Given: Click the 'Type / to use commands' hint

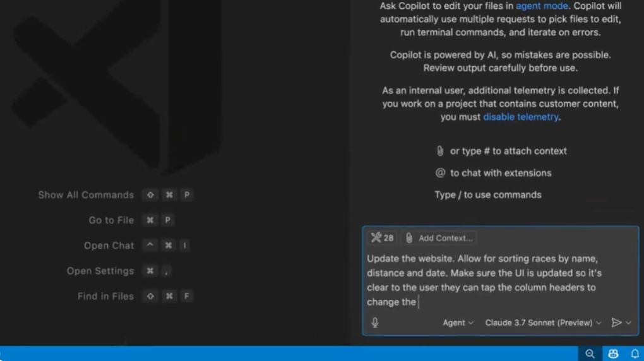Looking at the screenshot, I should [x=488, y=194].
